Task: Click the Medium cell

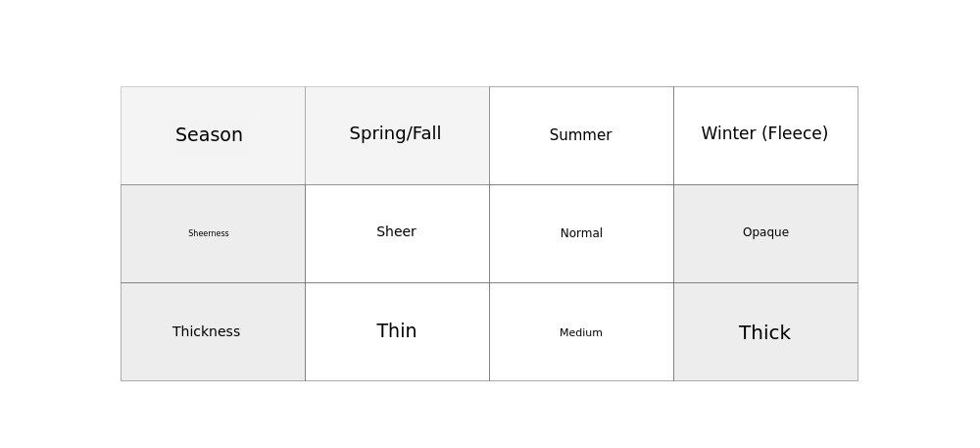Action: pos(581,331)
